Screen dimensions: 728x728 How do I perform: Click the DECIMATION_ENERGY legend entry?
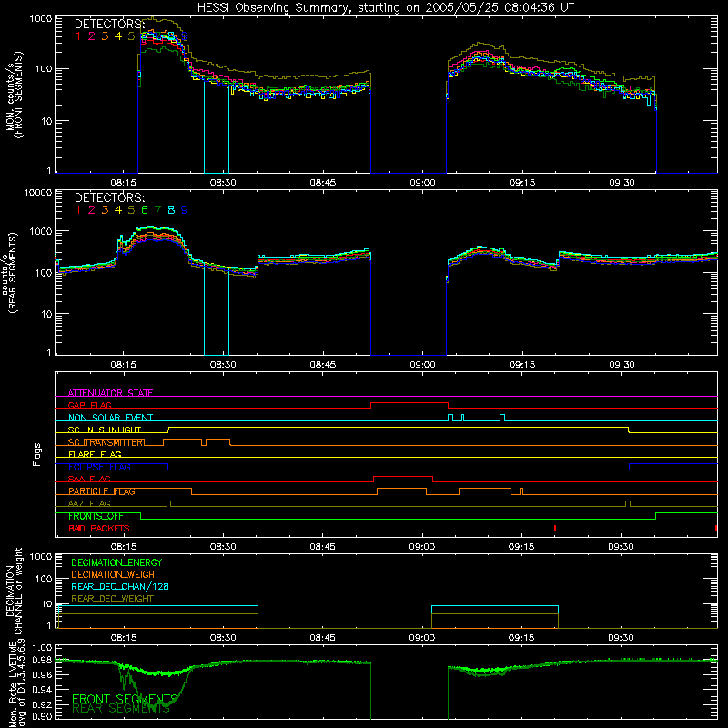(116, 562)
